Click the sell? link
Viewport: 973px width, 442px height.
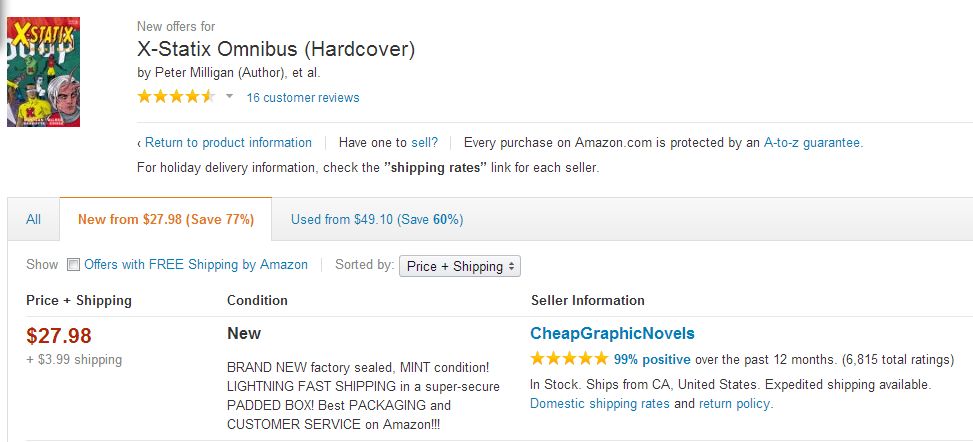(x=425, y=143)
